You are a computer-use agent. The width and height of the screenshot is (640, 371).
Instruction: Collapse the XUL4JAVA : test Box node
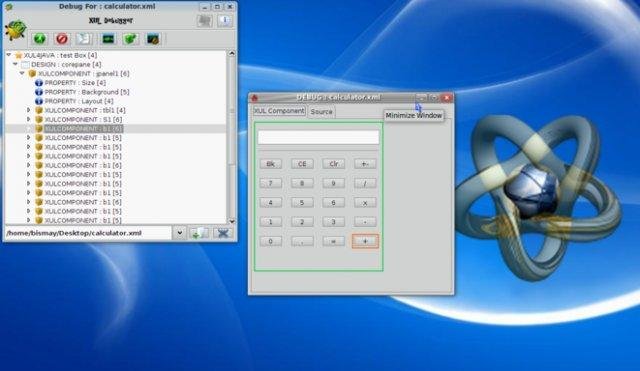pos(9,55)
